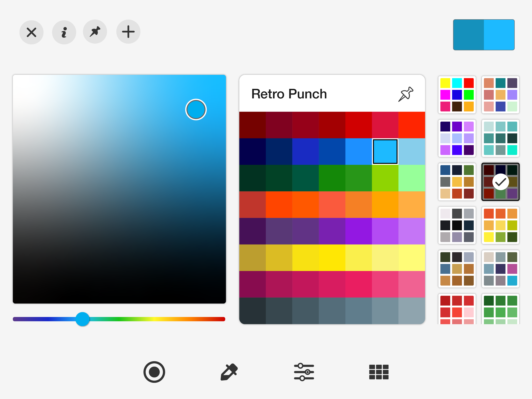Select the checked dark palette thumbnail
The width and height of the screenshot is (532, 399).
coord(500,182)
